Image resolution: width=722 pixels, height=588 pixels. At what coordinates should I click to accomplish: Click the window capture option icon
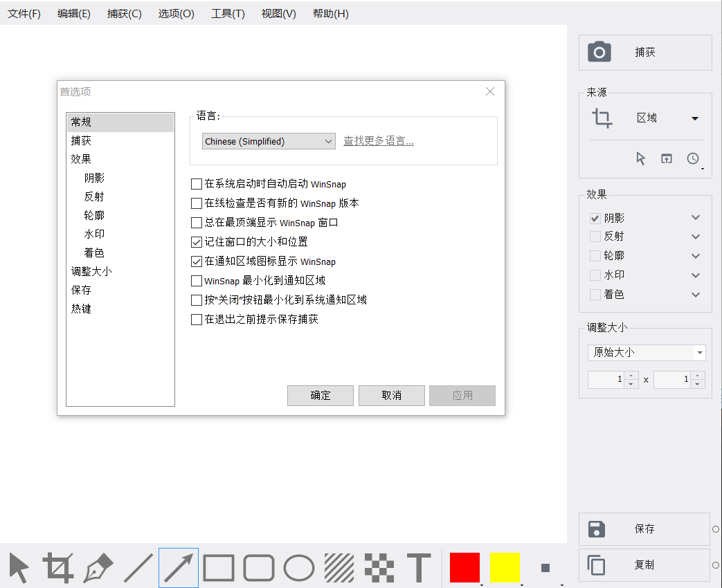(667, 158)
